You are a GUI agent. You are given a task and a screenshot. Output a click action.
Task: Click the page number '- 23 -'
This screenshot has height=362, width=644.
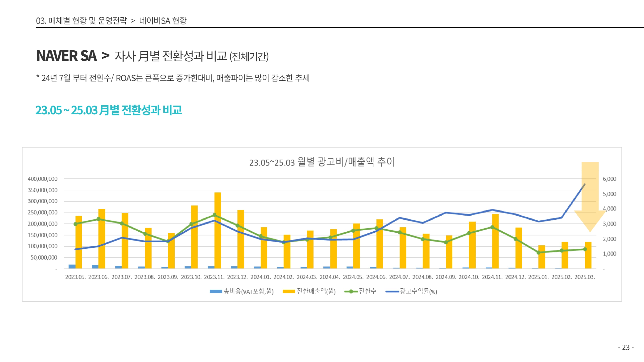coord(626,347)
